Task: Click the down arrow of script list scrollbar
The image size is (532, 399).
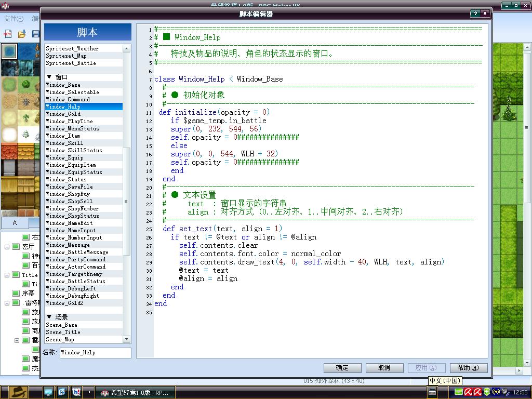Action: (x=127, y=339)
